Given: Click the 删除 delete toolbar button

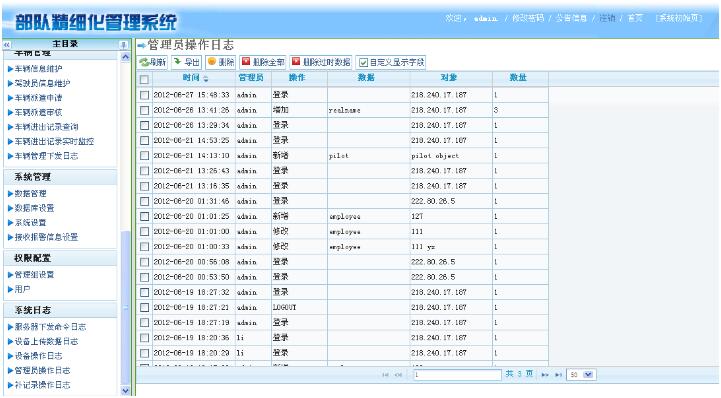Looking at the screenshot, I should point(220,62).
